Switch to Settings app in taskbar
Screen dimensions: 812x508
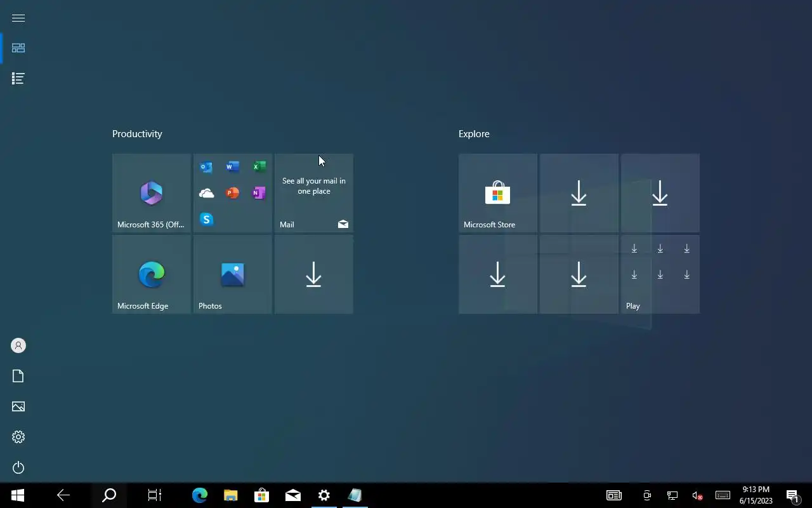[x=324, y=495]
